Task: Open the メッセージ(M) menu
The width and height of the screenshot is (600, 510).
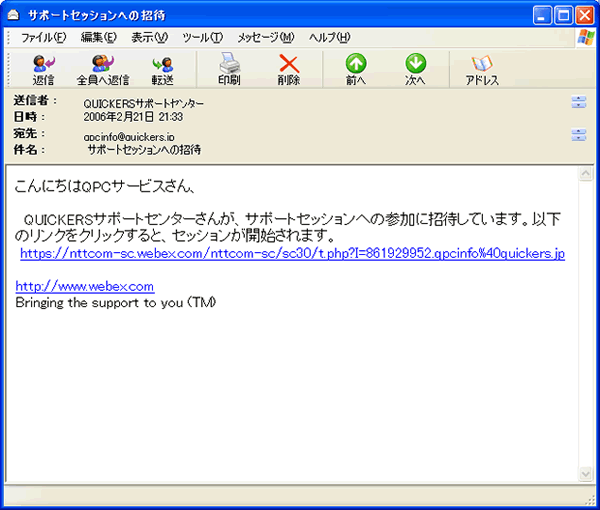Action: coord(266,37)
